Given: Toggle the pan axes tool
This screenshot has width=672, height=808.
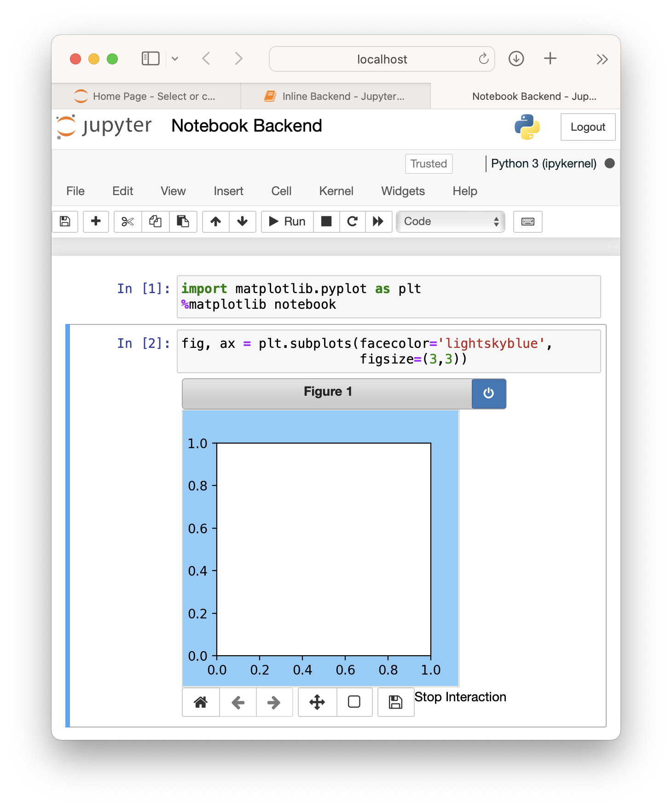Looking at the screenshot, I should (x=317, y=702).
